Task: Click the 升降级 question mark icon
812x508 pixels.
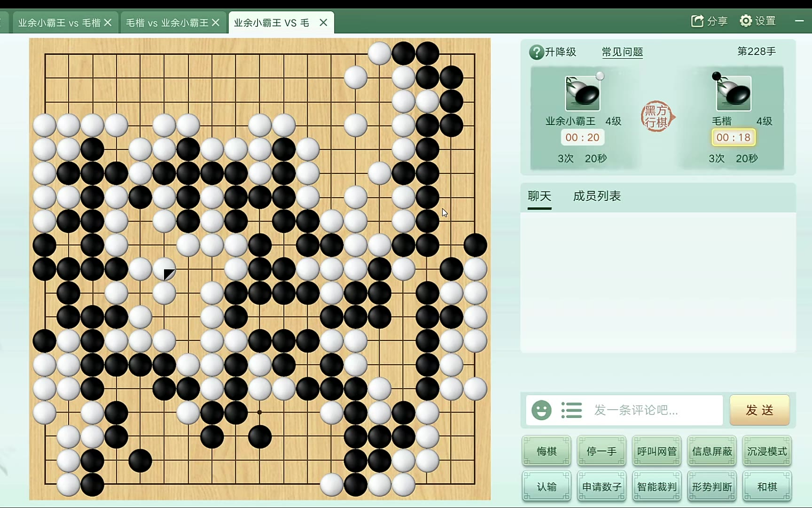Action: tap(536, 52)
